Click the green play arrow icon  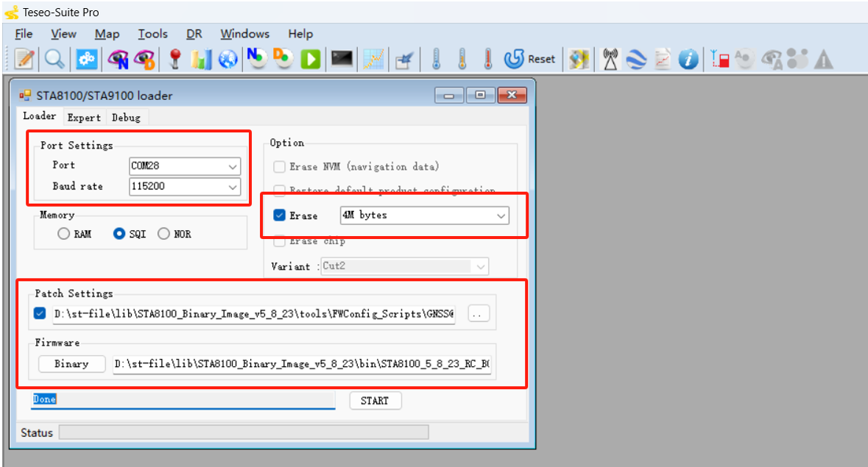(x=311, y=59)
